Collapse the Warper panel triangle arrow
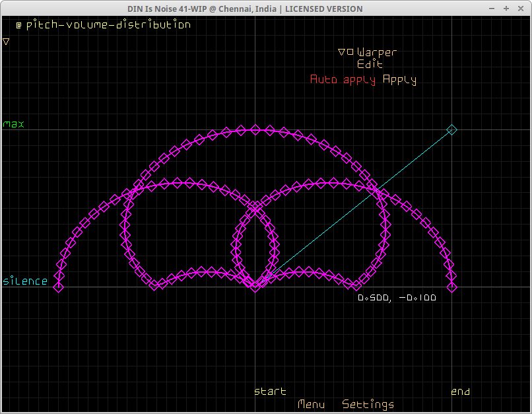 pos(342,52)
